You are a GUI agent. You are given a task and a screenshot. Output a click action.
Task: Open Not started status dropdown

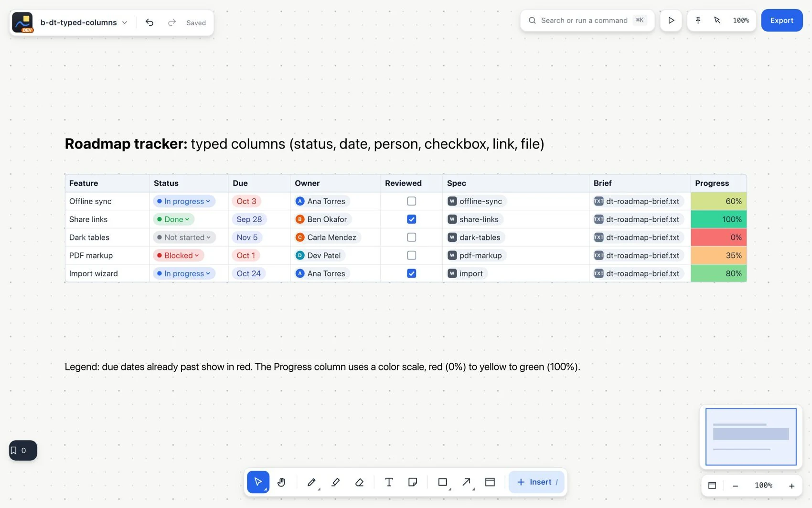pos(184,237)
